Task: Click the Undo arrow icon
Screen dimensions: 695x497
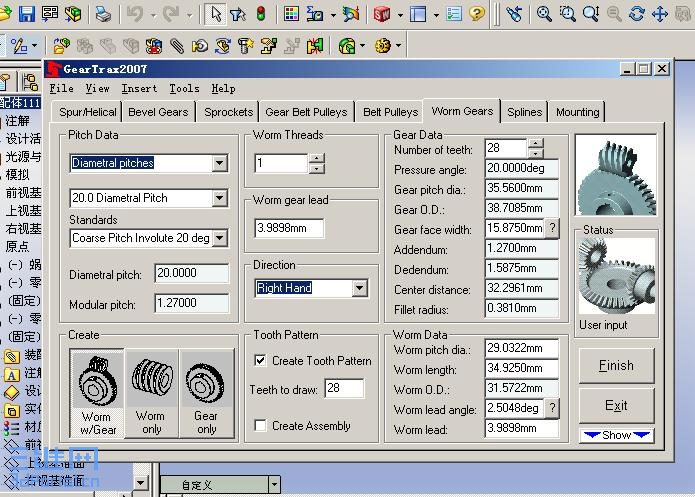Action: click(x=135, y=14)
